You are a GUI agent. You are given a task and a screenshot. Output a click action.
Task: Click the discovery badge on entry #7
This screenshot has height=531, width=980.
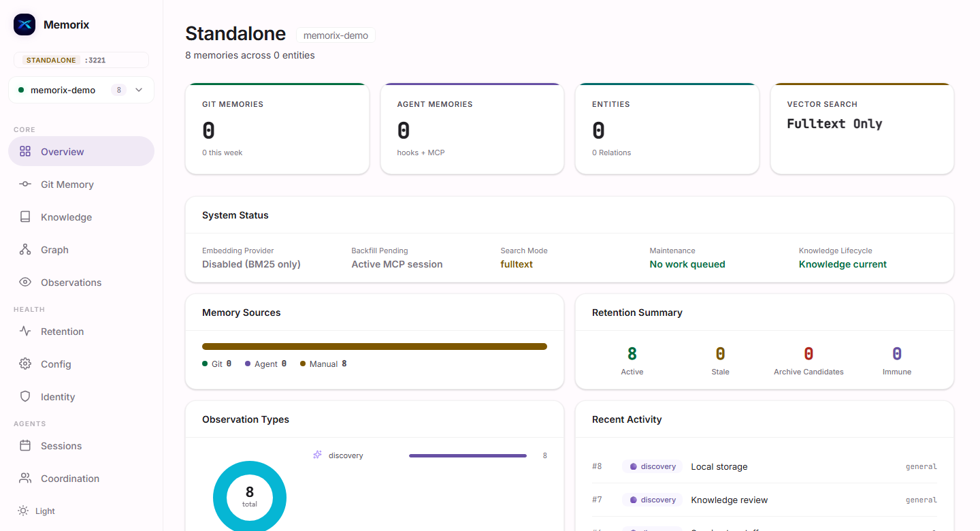652,500
